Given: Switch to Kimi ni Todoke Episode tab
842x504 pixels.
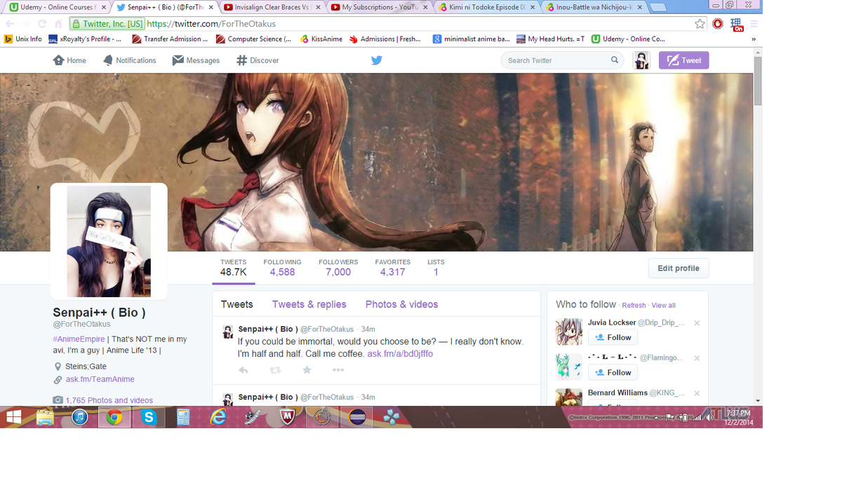Looking at the screenshot, I should 486,8.
